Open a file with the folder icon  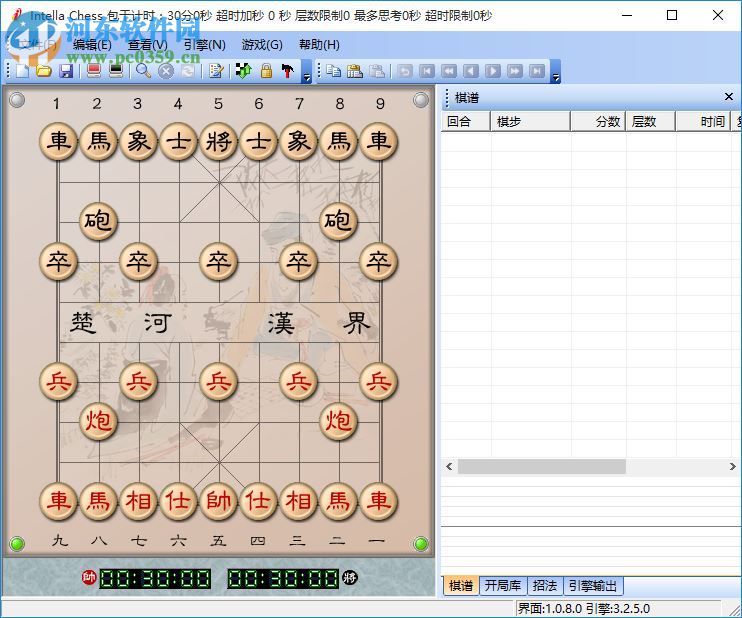tap(44, 71)
